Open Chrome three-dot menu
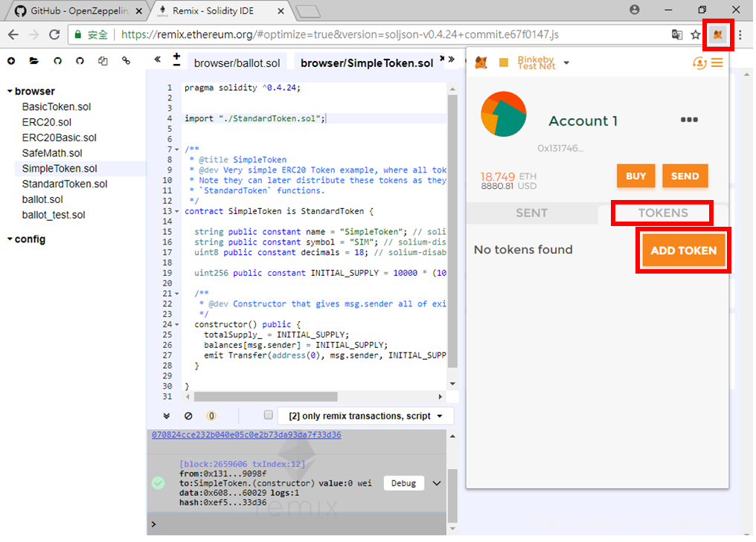 [x=740, y=35]
